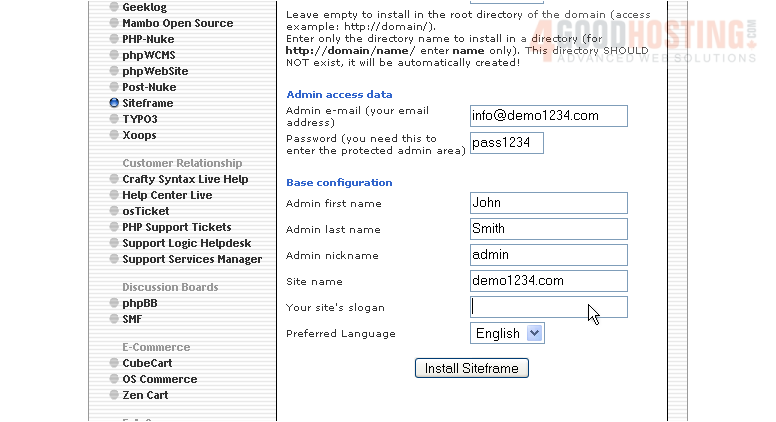Screen dimensions: 776x422
Task: Go to Crafty Syntax Live Help
Action: [185, 179]
